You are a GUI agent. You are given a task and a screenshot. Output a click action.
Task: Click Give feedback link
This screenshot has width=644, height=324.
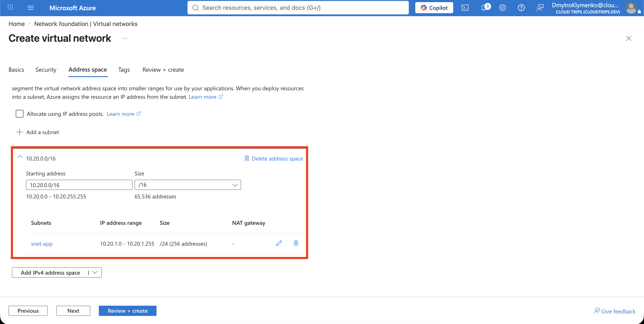(x=615, y=311)
